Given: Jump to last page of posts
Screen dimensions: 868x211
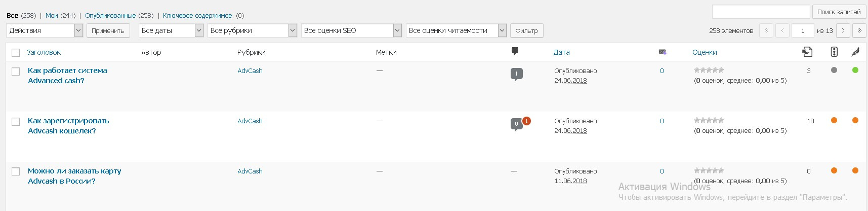Looking at the screenshot, I should pos(859,30).
